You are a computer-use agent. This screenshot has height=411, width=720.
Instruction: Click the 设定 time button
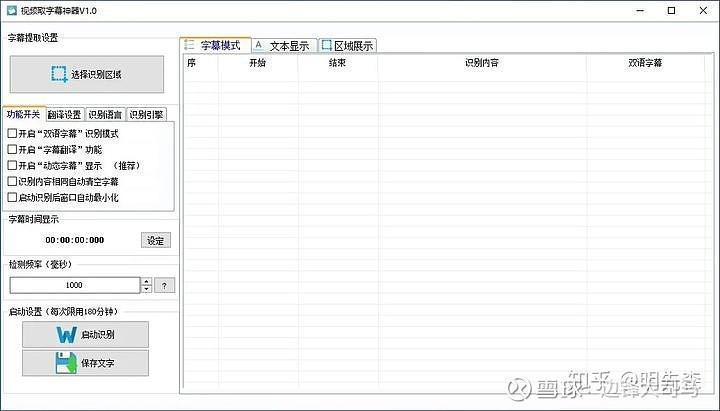point(156,240)
